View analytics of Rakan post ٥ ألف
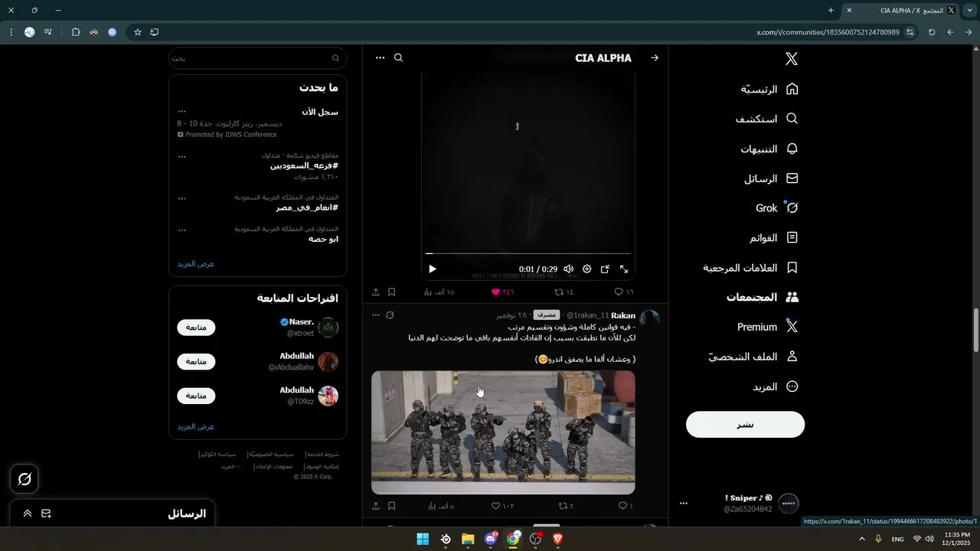 click(441, 506)
